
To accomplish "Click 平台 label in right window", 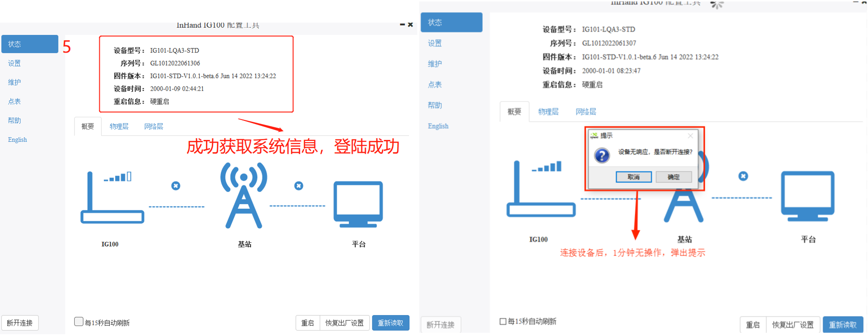I will 808,239.
